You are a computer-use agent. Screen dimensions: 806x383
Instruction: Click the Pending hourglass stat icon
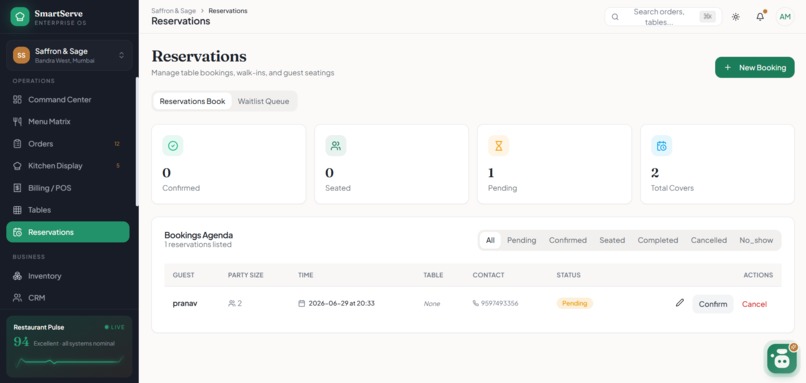pos(498,146)
